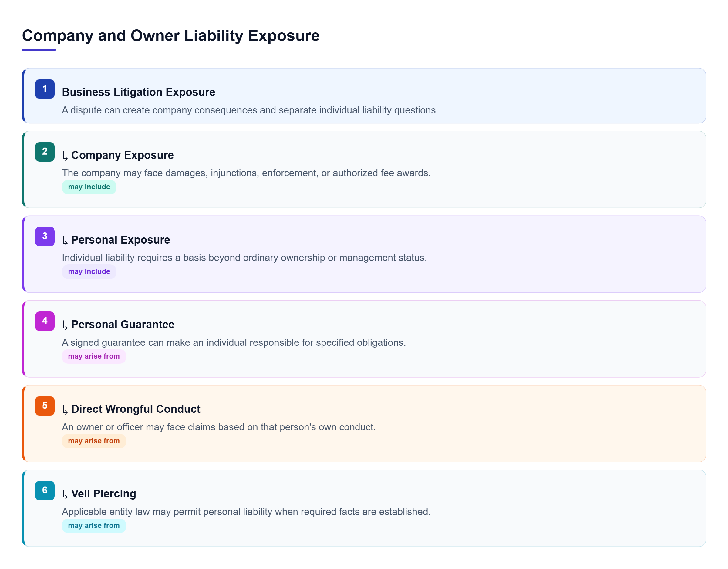Click the number 1 badge
728x569 pixels.
click(45, 89)
